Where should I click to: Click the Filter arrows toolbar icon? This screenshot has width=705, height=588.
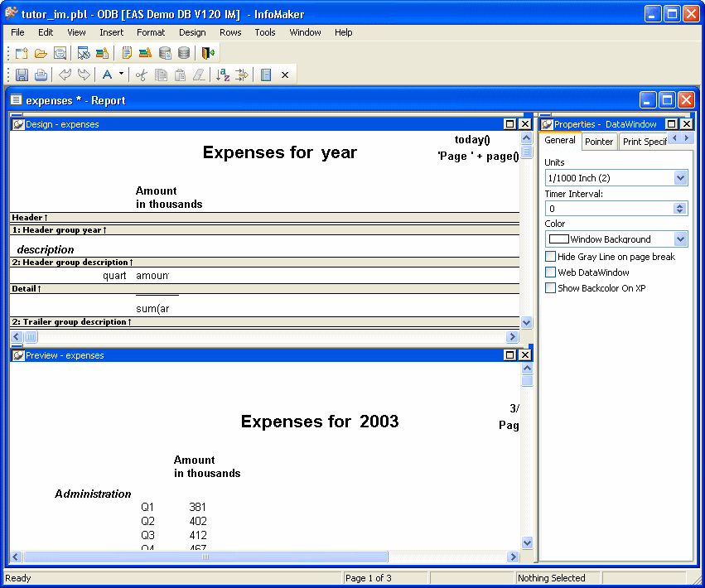(x=241, y=75)
